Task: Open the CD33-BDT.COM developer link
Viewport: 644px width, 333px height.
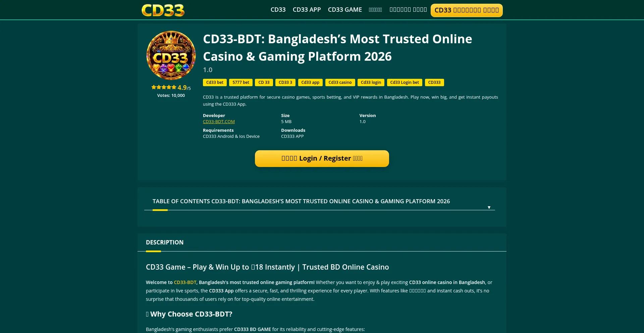Action: tap(219, 122)
